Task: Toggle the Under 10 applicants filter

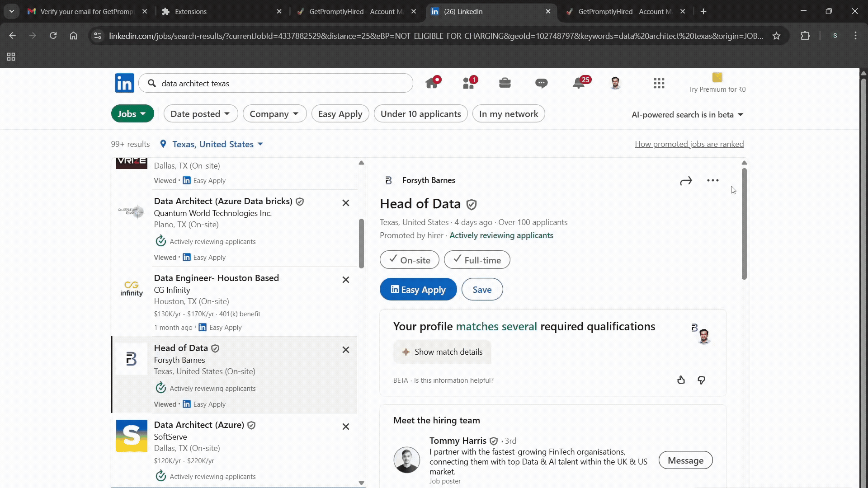Action: click(420, 113)
